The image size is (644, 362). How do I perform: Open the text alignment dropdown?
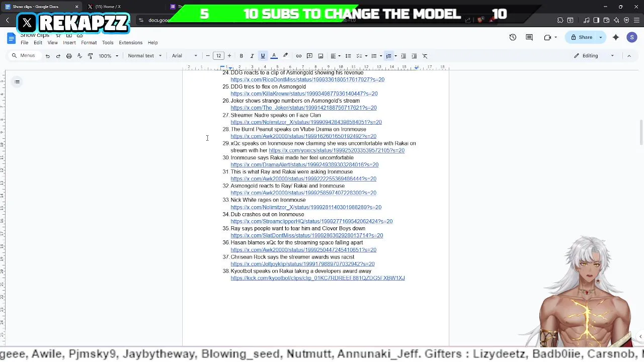(x=335, y=56)
